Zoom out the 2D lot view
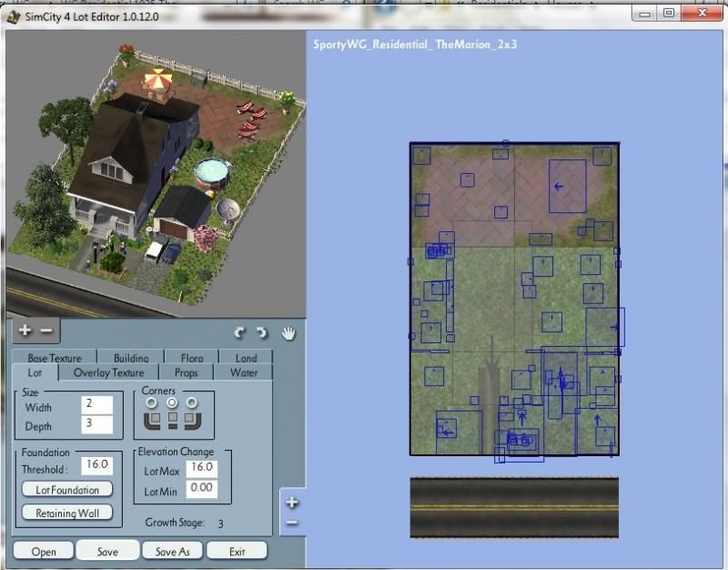Image resolution: width=728 pixels, height=570 pixels. pyautogui.click(x=292, y=523)
